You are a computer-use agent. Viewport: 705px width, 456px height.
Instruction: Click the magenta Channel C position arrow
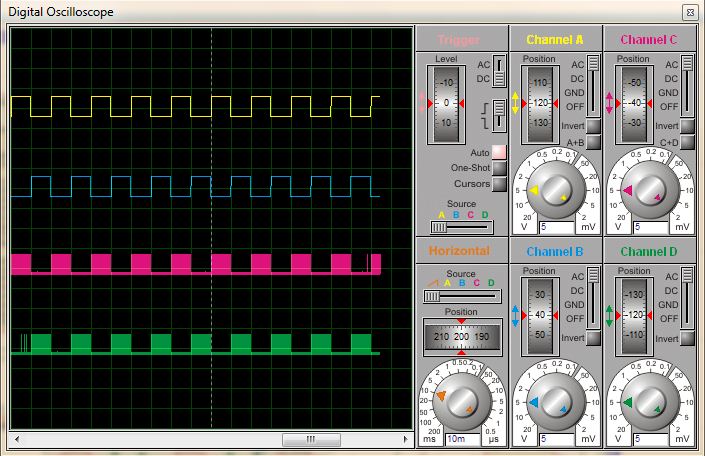609,103
